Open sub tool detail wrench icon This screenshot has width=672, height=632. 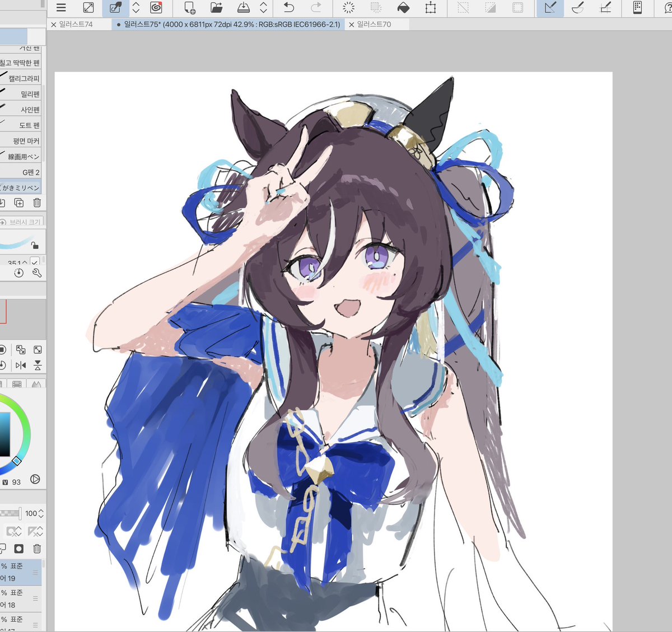37,273
